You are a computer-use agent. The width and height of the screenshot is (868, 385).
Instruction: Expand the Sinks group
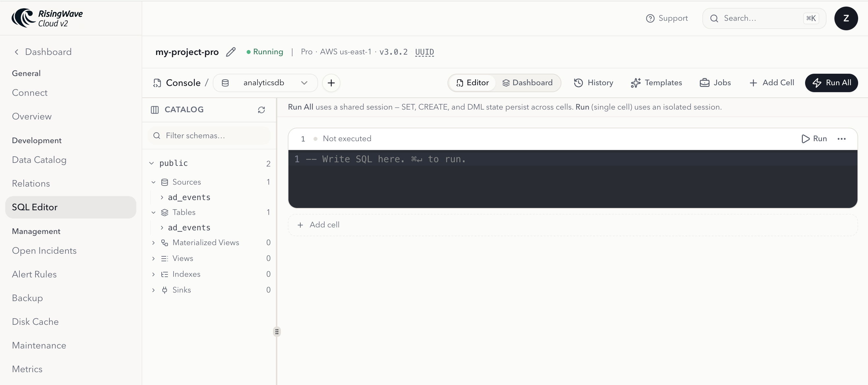(153, 290)
